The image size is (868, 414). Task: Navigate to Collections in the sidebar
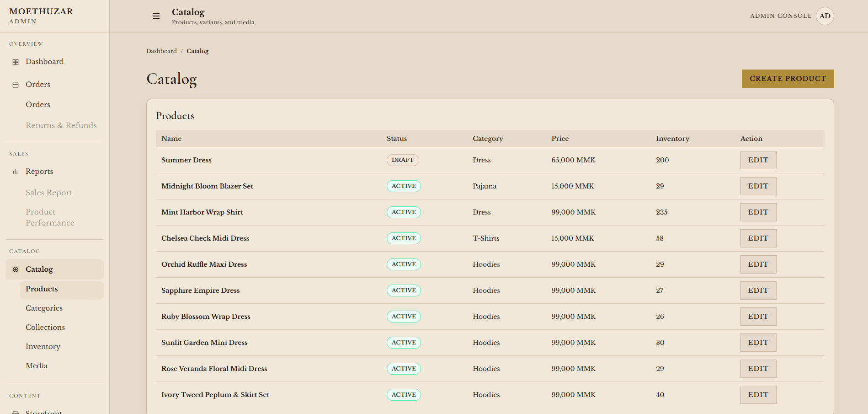(45, 327)
